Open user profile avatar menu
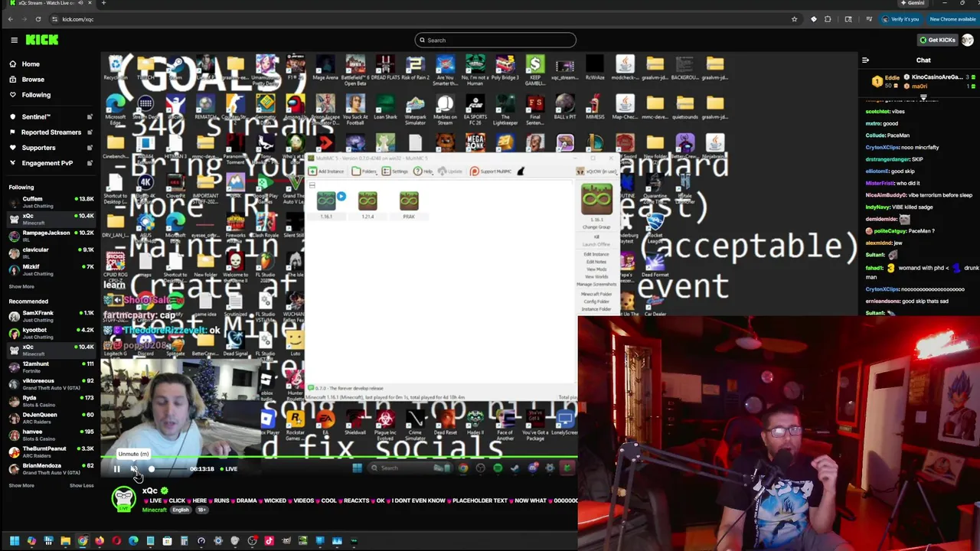 [968, 40]
